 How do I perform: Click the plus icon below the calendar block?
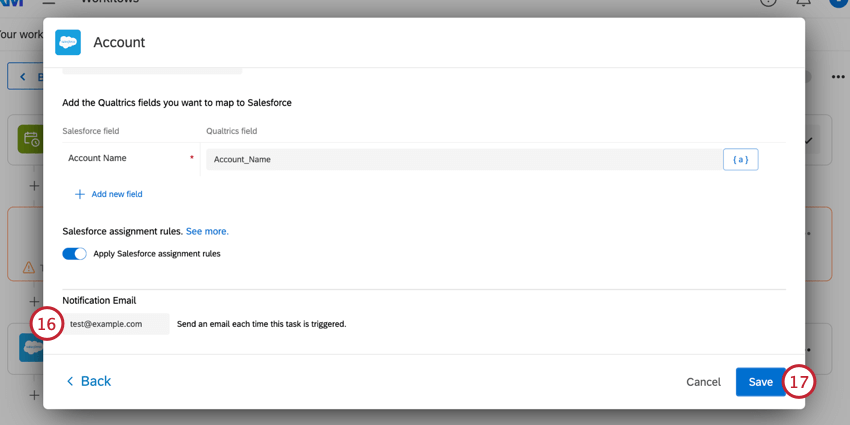pyautogui.click(x=34, y=186)
